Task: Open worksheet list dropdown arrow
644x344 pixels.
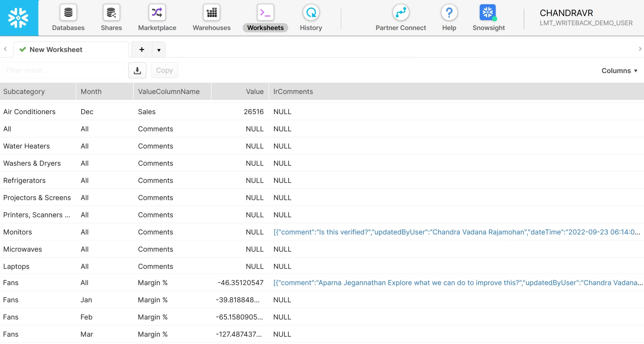Action: pyautogui.click(x=159, y=50)
